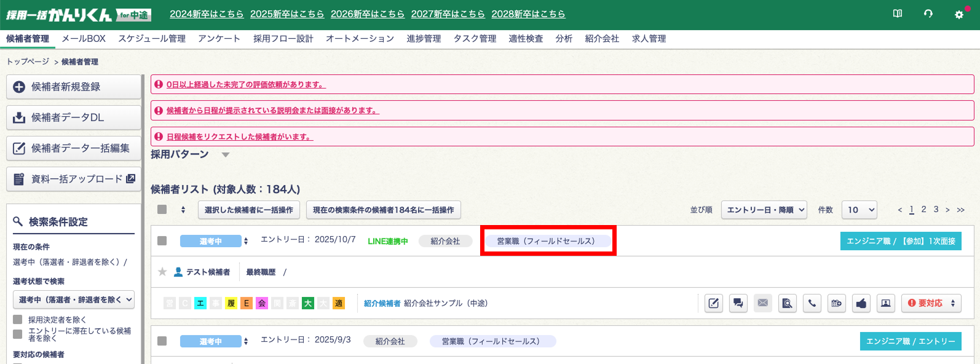Image resolution: width=980 pixels, height=364 pixels.
Task: Toggle the select-all candidates checkbox
Action: click(x=162, y=210)
